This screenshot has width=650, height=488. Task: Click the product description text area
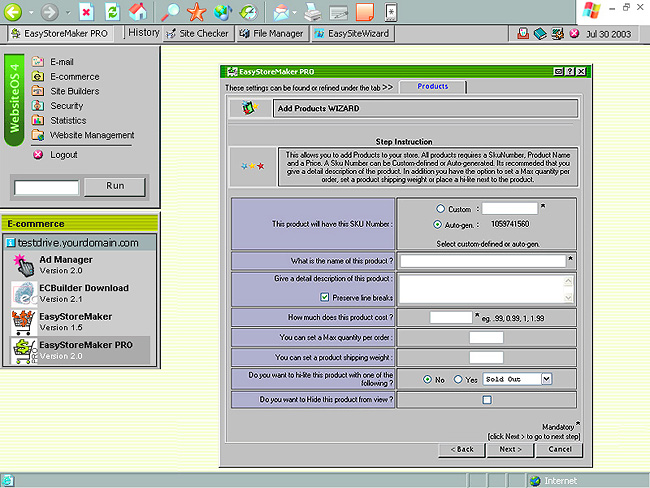pyautogui.click(x=482, y=289)
